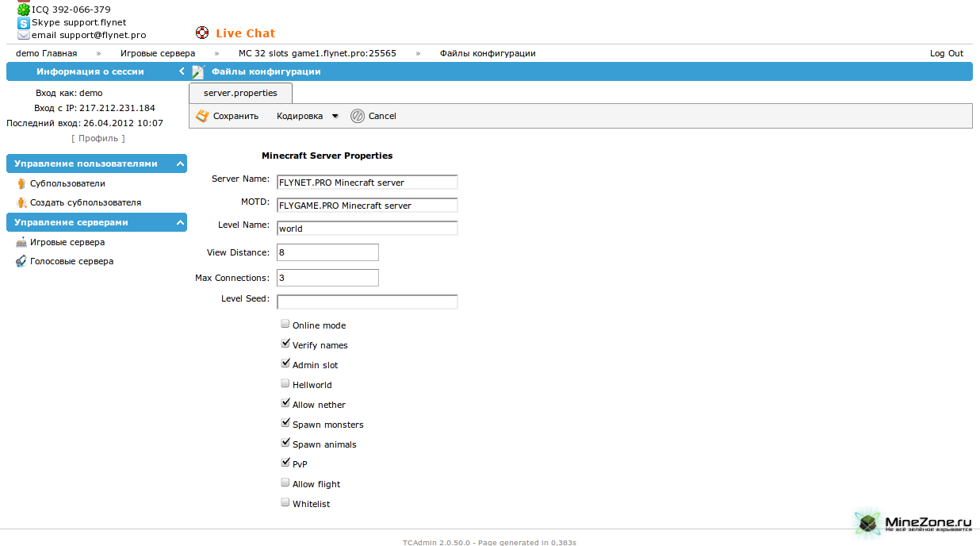
Task: Click the Level Seed input field
Action: pyautogui.click(x=367, y=302)
